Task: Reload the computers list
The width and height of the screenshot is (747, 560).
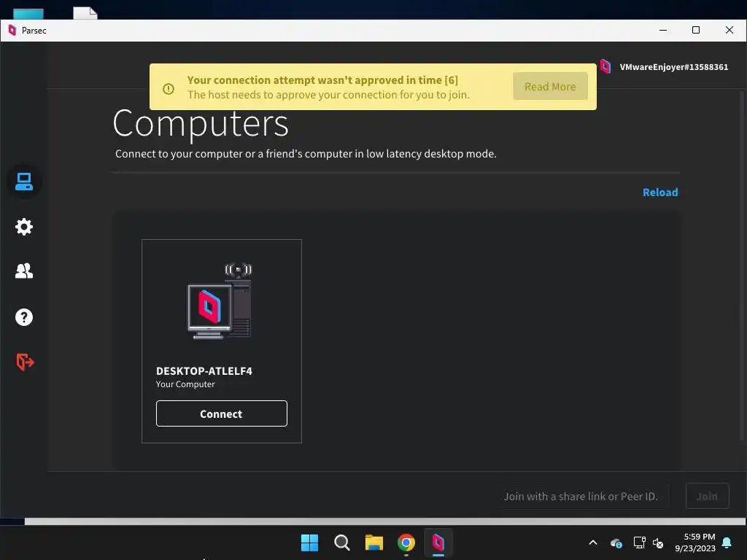Action: [x=659, y=192]
